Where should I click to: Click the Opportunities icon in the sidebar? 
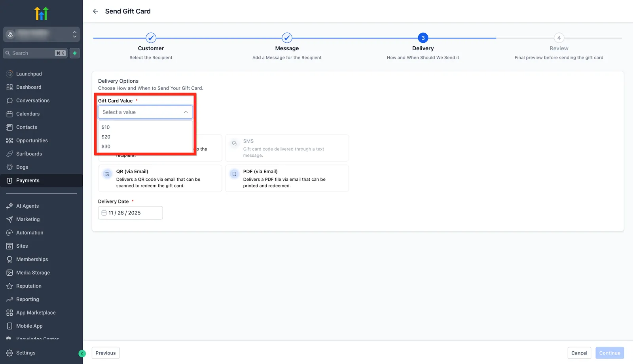click(x=9, y=140)
